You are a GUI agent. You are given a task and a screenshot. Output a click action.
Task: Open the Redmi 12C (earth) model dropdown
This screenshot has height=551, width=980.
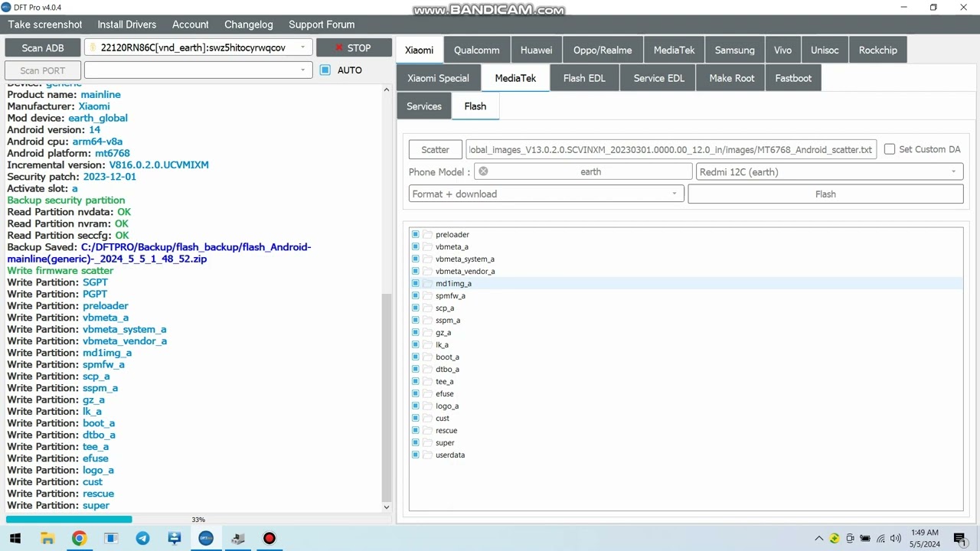829,171
